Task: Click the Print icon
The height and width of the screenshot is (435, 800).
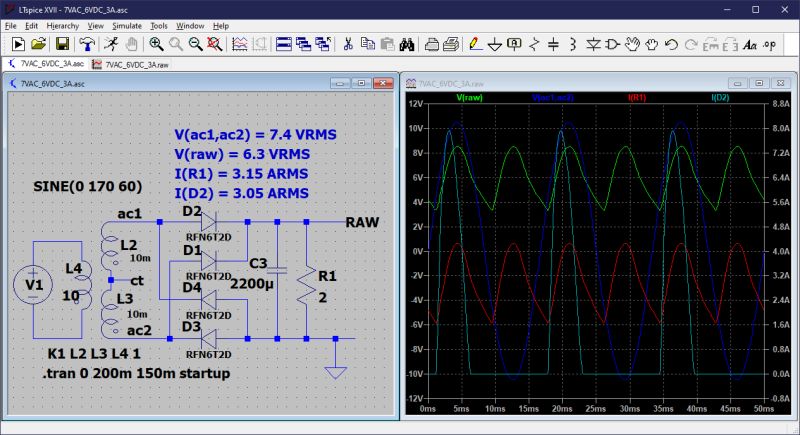Action: tap(451, 45)
